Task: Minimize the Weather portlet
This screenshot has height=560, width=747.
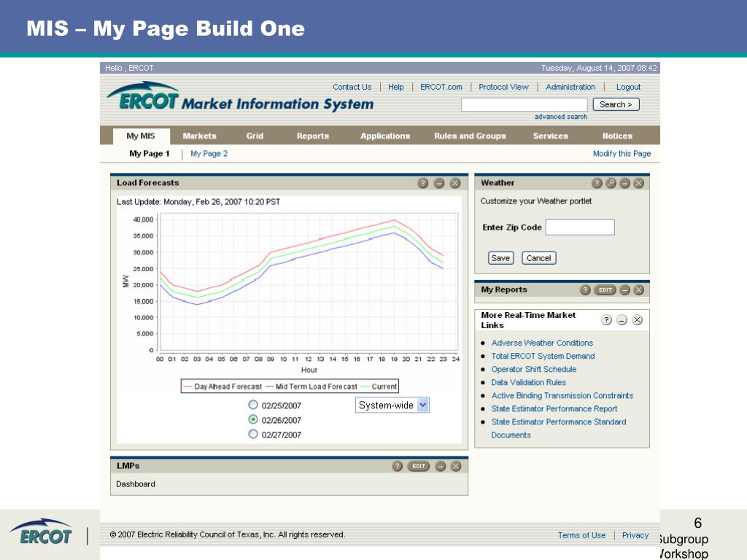Action: point(625,183)
